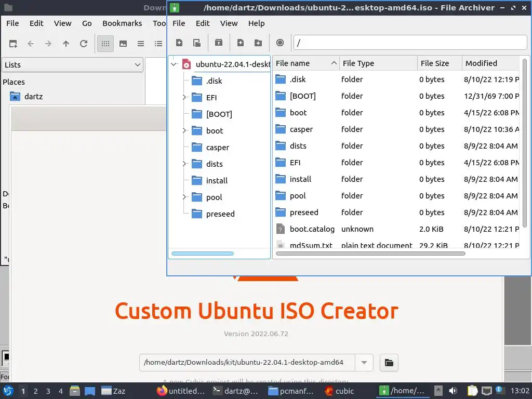Screen dimensions: 532x399
Task: Select the casper row in file list
Action: tap(396, 129)
